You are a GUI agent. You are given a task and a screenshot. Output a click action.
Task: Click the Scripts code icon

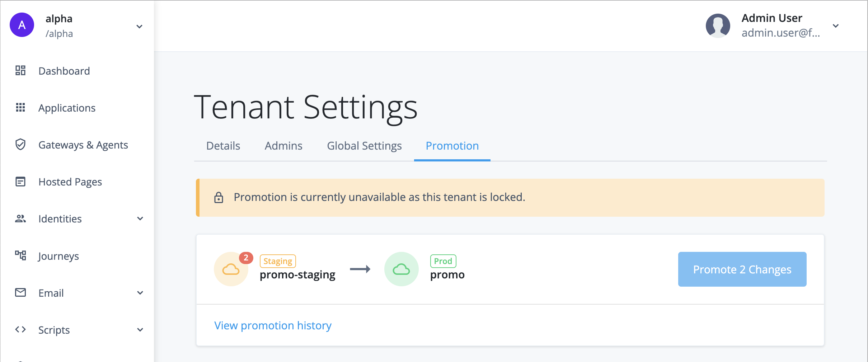click(x=20, y=330)
